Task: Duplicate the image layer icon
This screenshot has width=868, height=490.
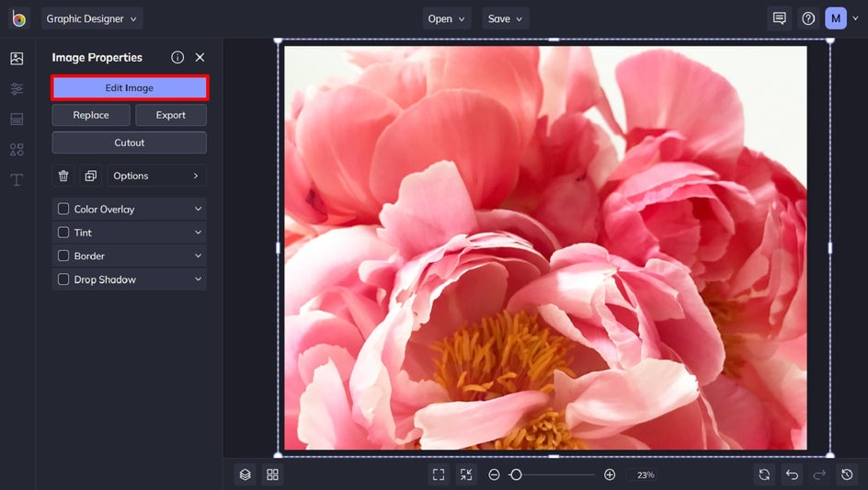Action: (91, 176)
